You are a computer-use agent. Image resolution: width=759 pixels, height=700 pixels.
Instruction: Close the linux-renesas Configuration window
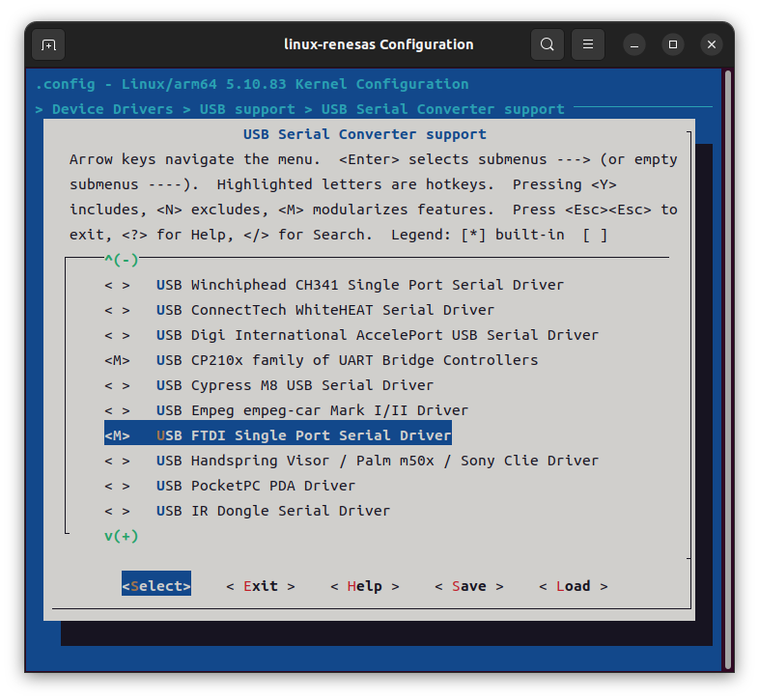click(712, 44)
